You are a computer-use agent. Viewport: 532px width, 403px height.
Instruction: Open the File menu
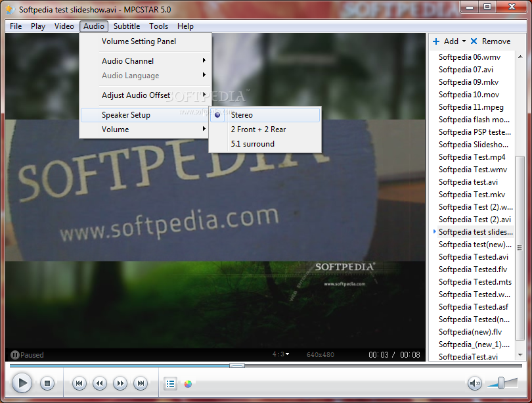[x=16, y=26]
